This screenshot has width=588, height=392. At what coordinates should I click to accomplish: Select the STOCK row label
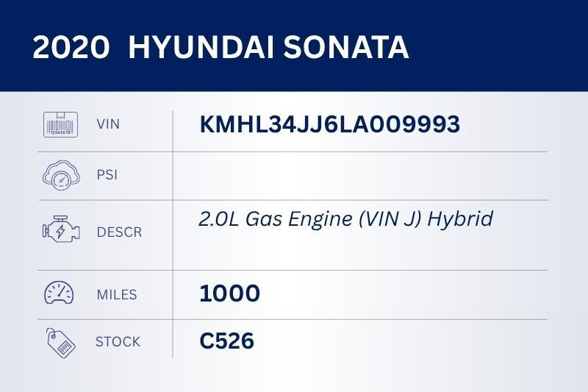(118, 341)
